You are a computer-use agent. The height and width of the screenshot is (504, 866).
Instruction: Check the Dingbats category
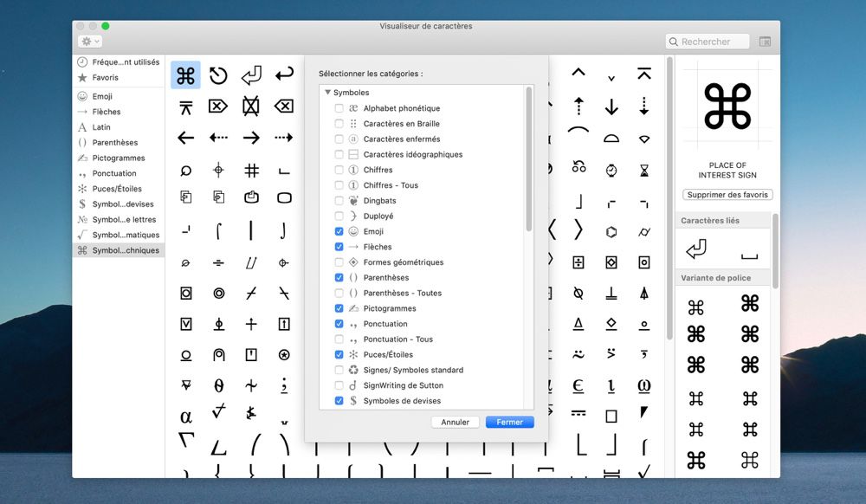point(339,200)
